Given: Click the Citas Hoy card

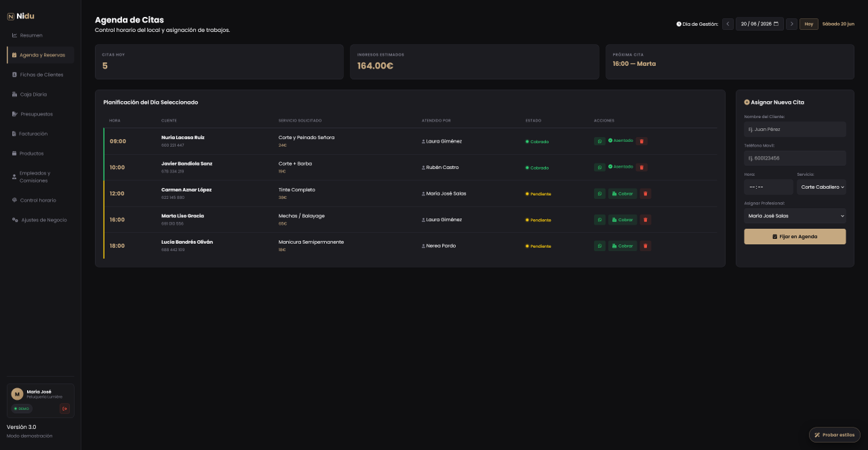Looking at the screenshot, I should [219, 62].
